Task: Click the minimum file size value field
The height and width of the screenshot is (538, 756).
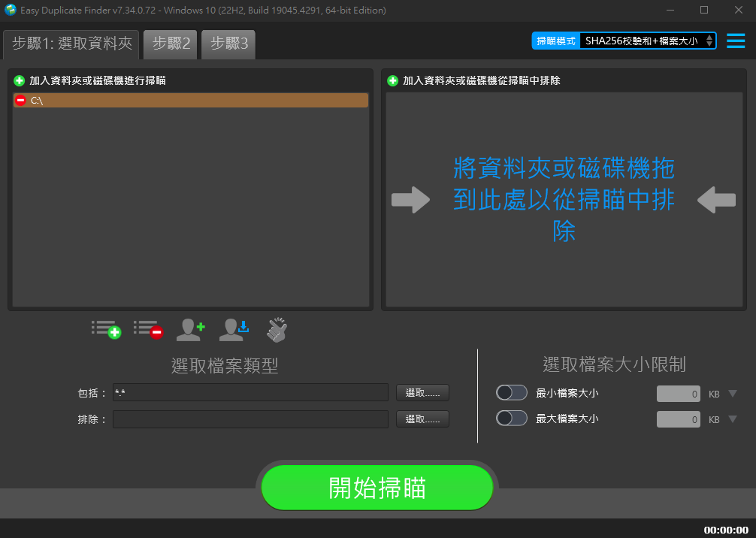Action: pos(678,394)
